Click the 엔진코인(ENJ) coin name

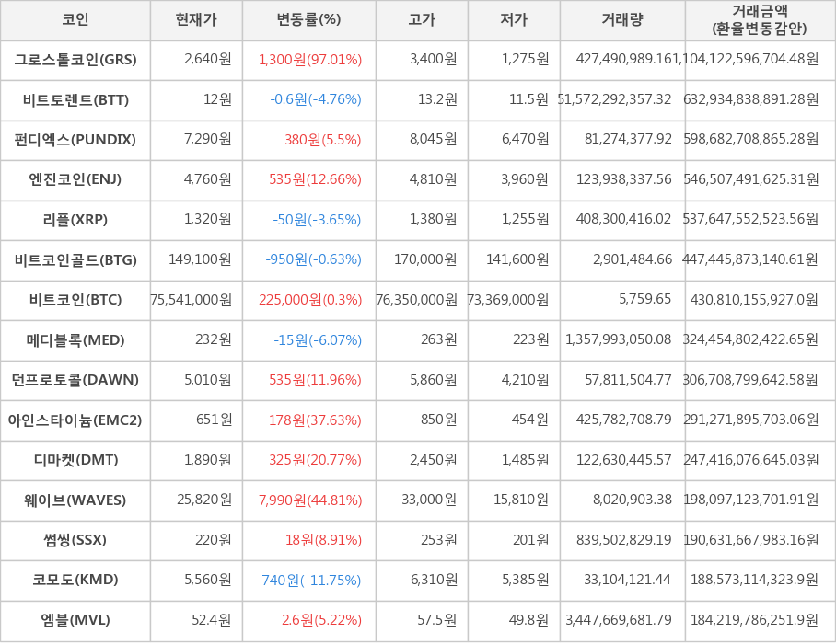[x=75, y=179]
